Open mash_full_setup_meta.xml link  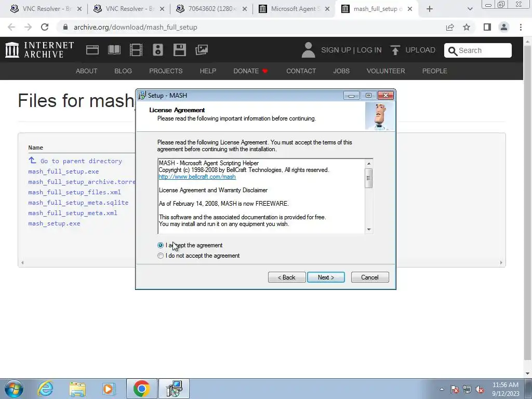click(73, 213)
